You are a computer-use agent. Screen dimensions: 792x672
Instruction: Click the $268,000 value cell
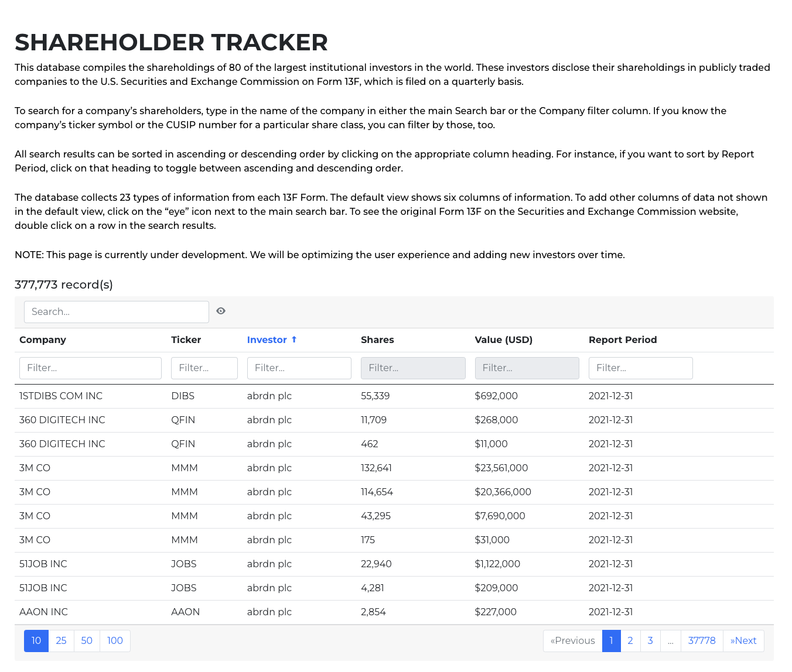coord(496,420)
